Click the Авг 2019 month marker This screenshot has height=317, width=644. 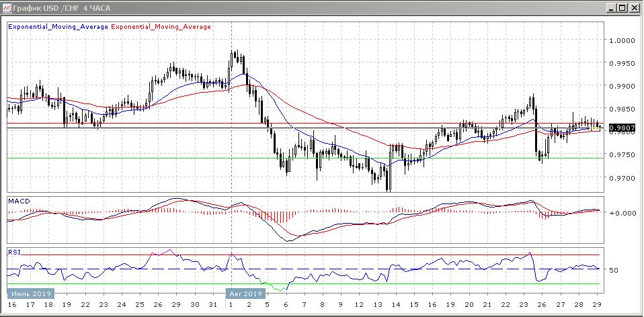pos(245,294)
